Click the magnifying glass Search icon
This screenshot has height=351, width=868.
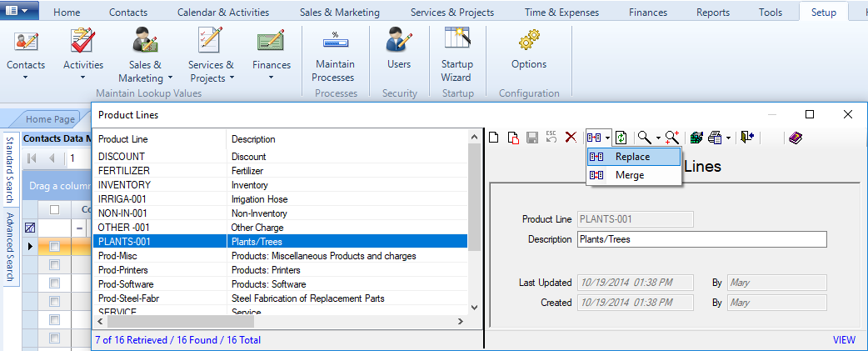click(x=644, y=138)
